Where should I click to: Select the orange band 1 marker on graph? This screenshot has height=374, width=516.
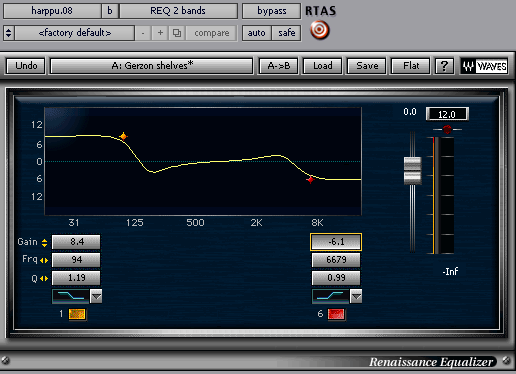coord(124,136)
